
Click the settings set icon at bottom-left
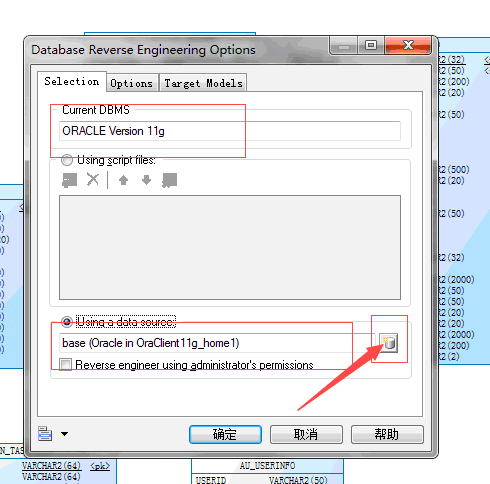45,434
